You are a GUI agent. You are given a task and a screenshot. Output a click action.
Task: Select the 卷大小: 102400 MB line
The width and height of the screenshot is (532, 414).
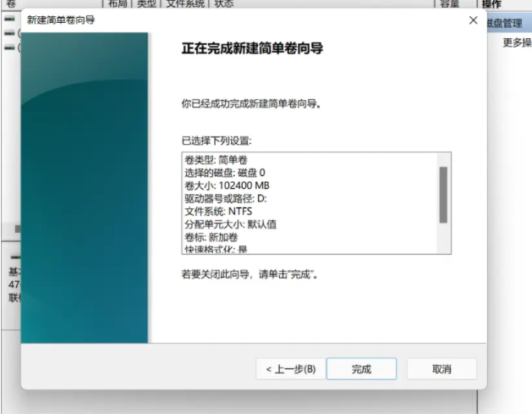tap(227, 185)
